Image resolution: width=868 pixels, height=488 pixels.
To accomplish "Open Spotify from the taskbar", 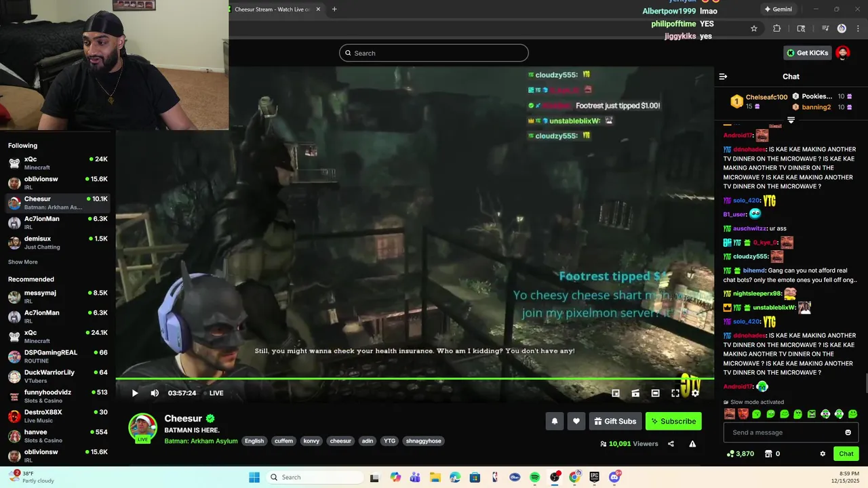I will coord(534,477).
